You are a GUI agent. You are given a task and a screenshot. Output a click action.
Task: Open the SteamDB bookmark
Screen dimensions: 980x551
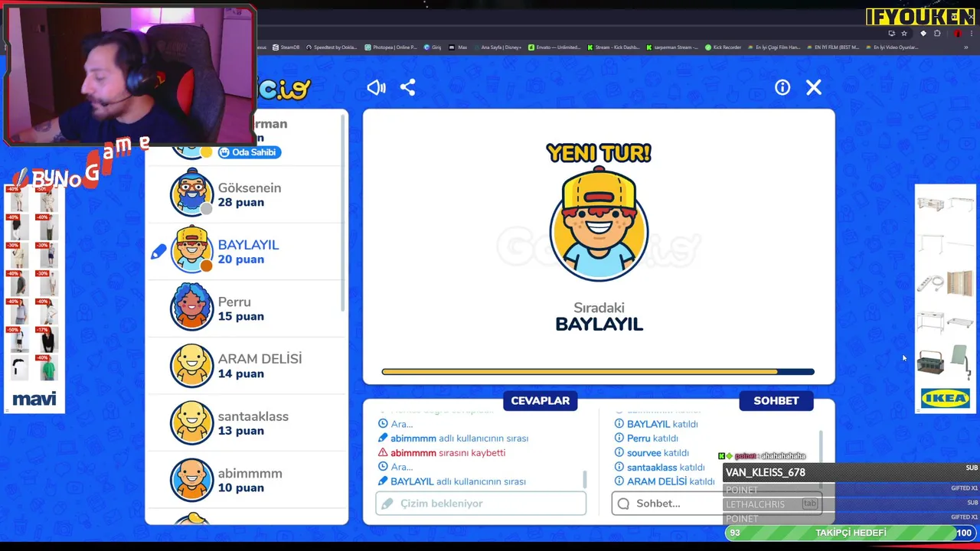click(286, 47)
